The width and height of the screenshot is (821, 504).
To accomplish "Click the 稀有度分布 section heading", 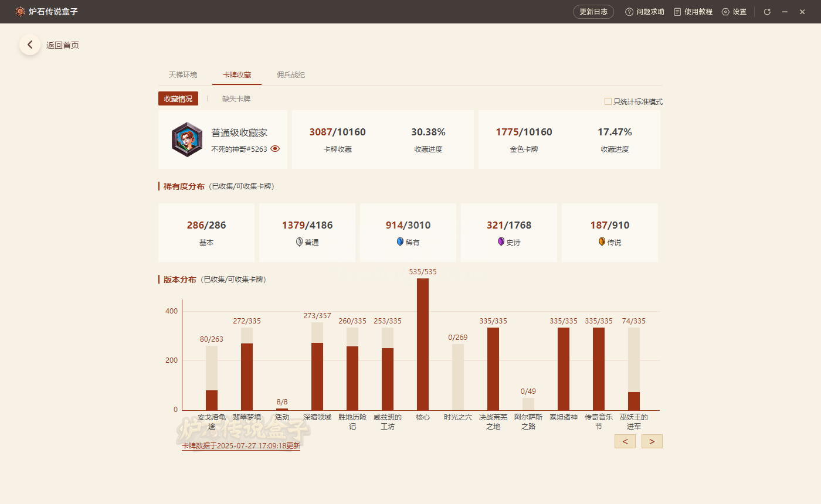I will point(184,186).
